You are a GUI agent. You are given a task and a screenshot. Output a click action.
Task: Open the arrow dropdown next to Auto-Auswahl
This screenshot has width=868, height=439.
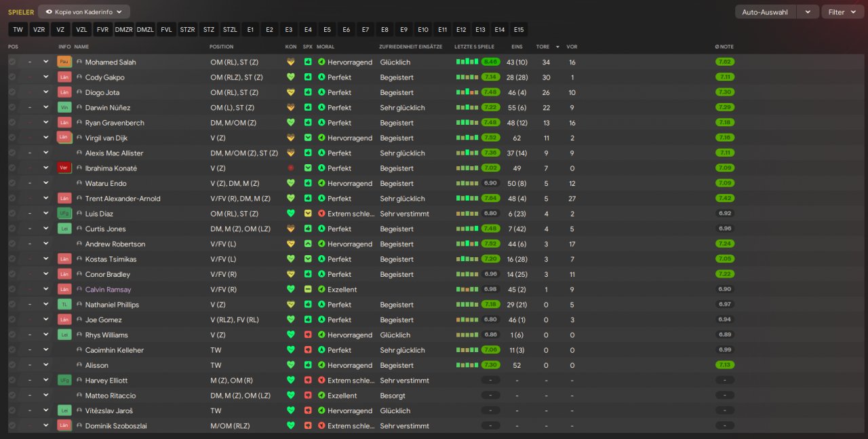pyautogui.click(x=808, y=12)
